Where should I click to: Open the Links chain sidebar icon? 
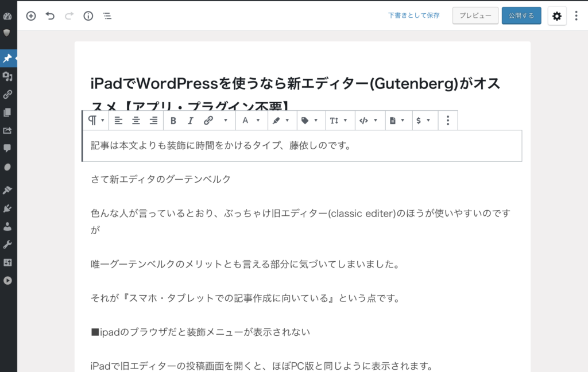pos(7,94)
